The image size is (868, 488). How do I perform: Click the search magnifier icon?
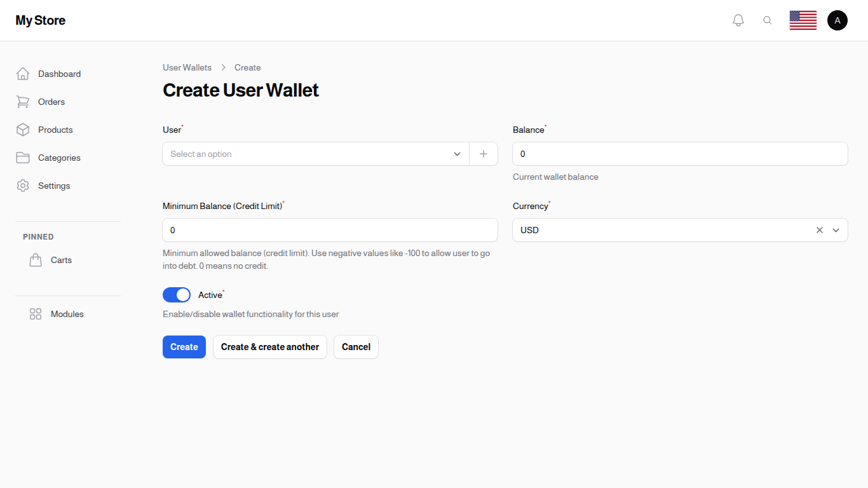point(768,20)
